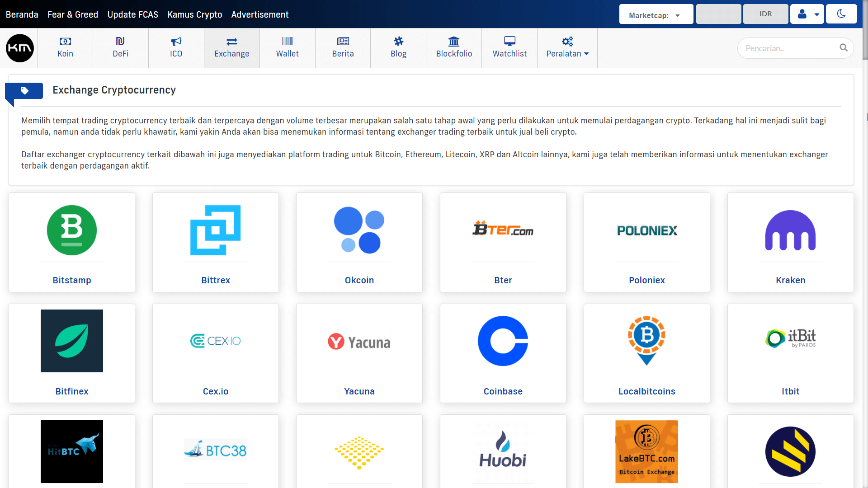Viewport: 868px width, 488px height.
Task: Open the Kraken exchange card
Action: (790, 243)
